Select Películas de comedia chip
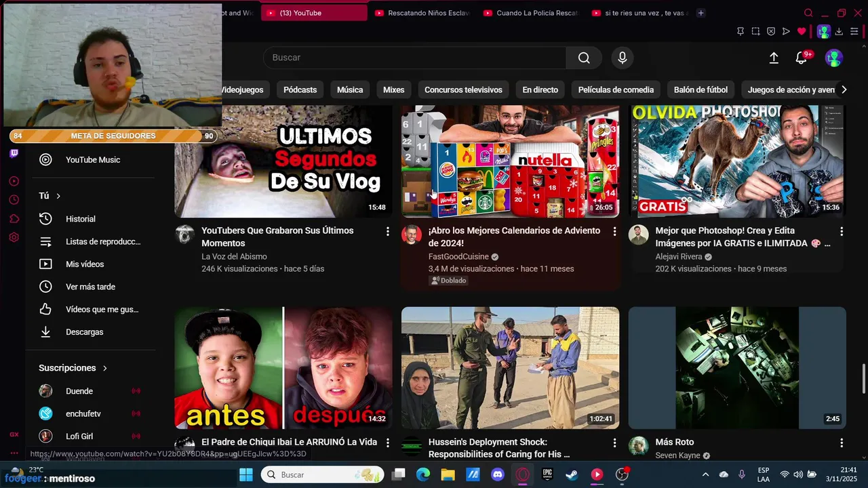The image size is (868, 488). (x=616, y=89)
